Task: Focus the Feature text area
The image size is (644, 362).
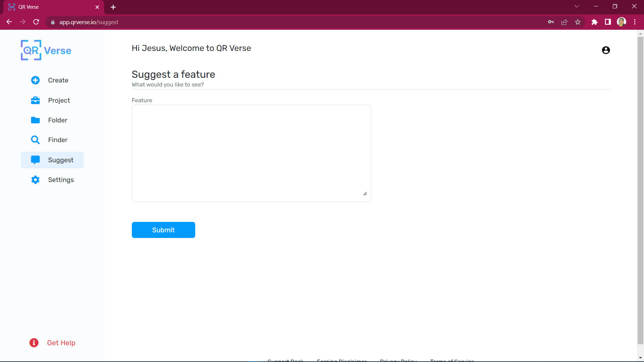Action: pos(251,153)
